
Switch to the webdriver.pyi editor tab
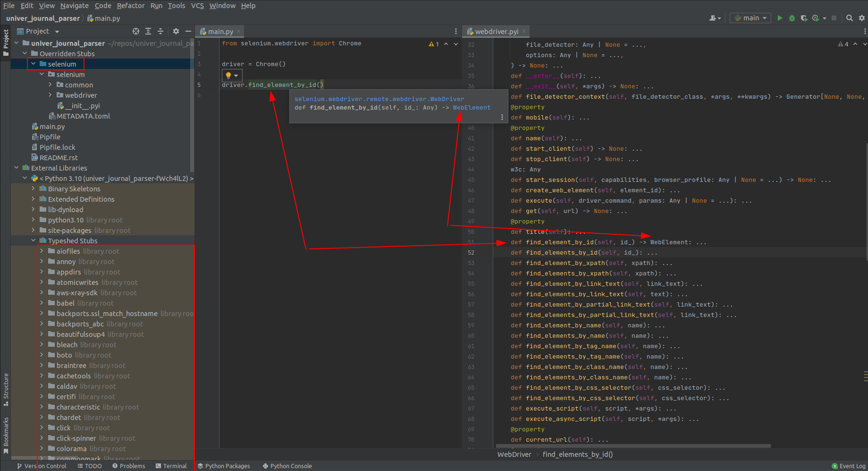point(496,31)
